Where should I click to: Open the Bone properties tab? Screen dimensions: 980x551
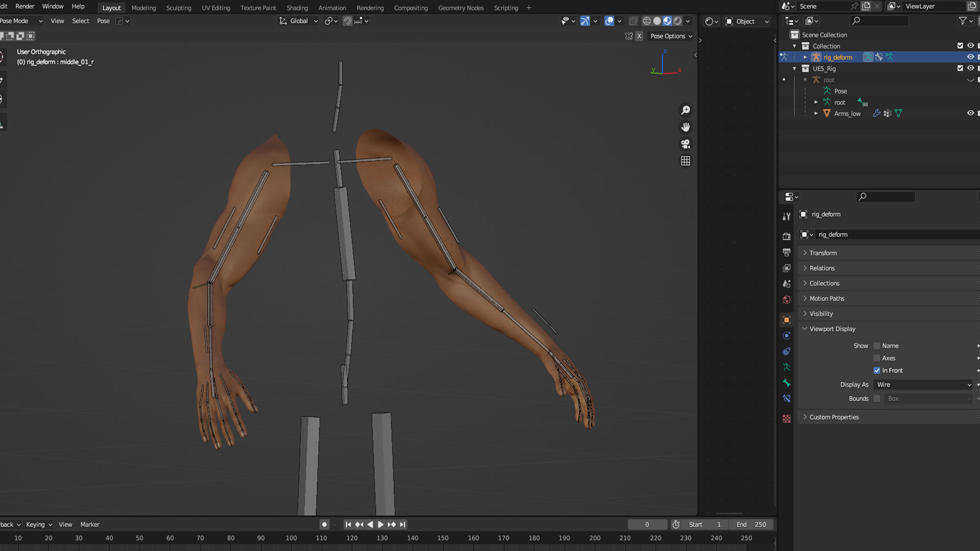pyautogui.click(x=787, y=383)
